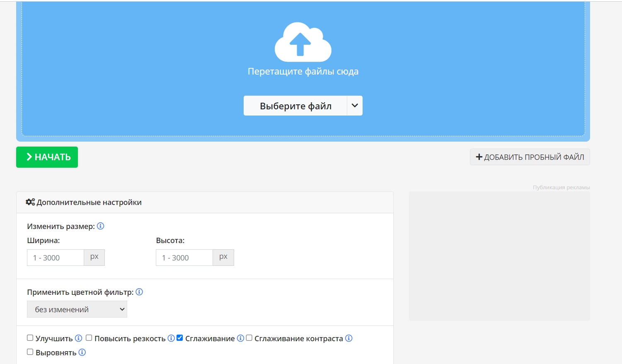This screenshot has height=364, width=622.
Task: Click the Перетащите файлы сюда text
Action: pos(303,71)
